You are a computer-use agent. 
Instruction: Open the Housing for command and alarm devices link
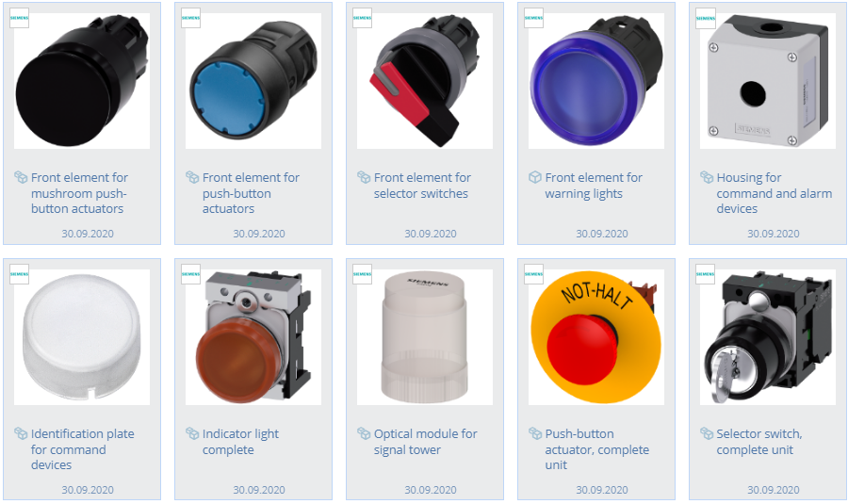pos(775,193)
